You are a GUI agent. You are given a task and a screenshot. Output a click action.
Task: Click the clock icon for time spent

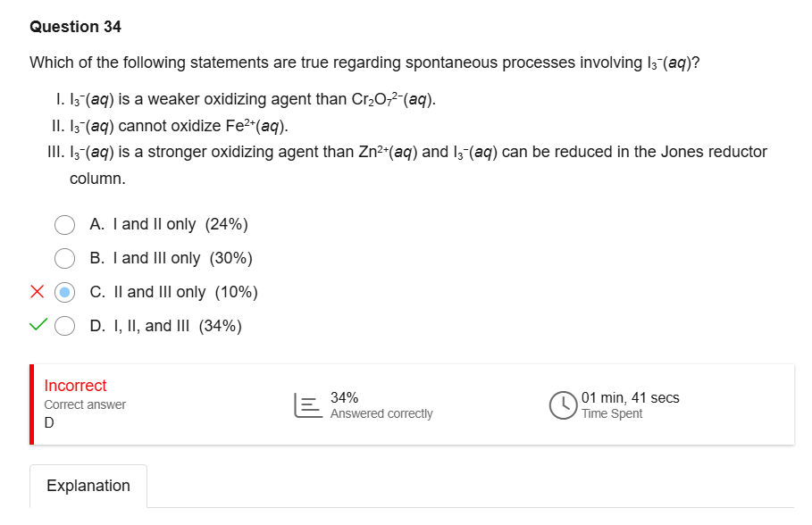563,405
